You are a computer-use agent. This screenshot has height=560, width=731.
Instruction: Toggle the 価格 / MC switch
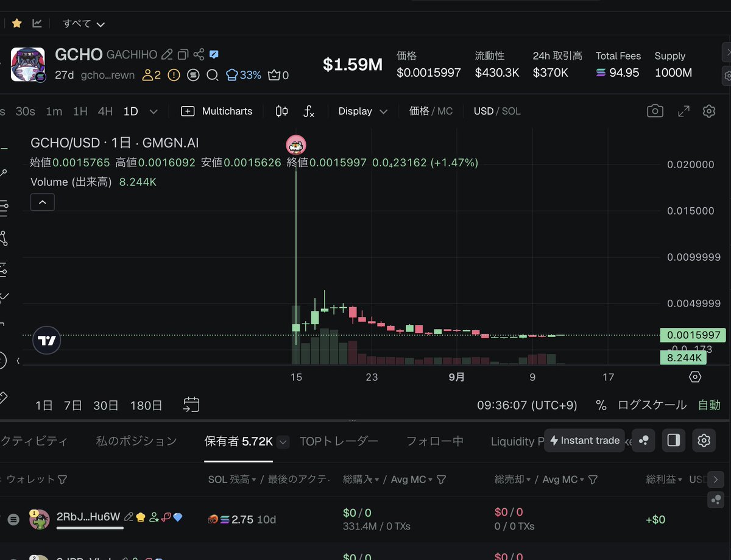[x=431, y=111]
